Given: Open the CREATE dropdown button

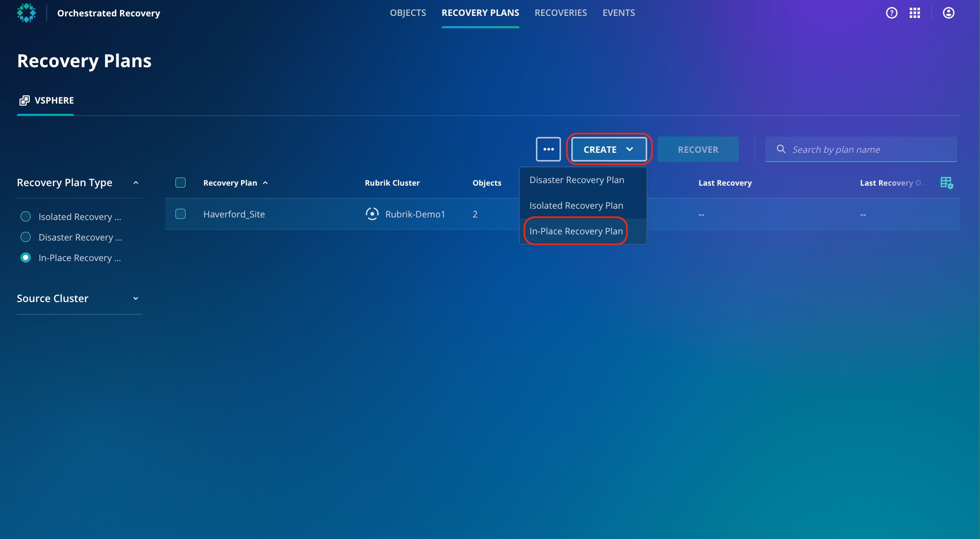Looking at the screenshot, I should click(x=609, y=149).
